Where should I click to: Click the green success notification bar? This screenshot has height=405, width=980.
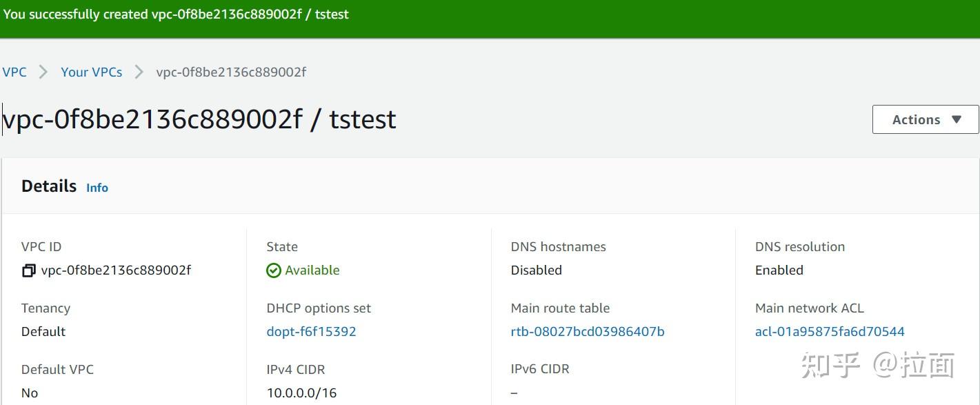(490, 14)
